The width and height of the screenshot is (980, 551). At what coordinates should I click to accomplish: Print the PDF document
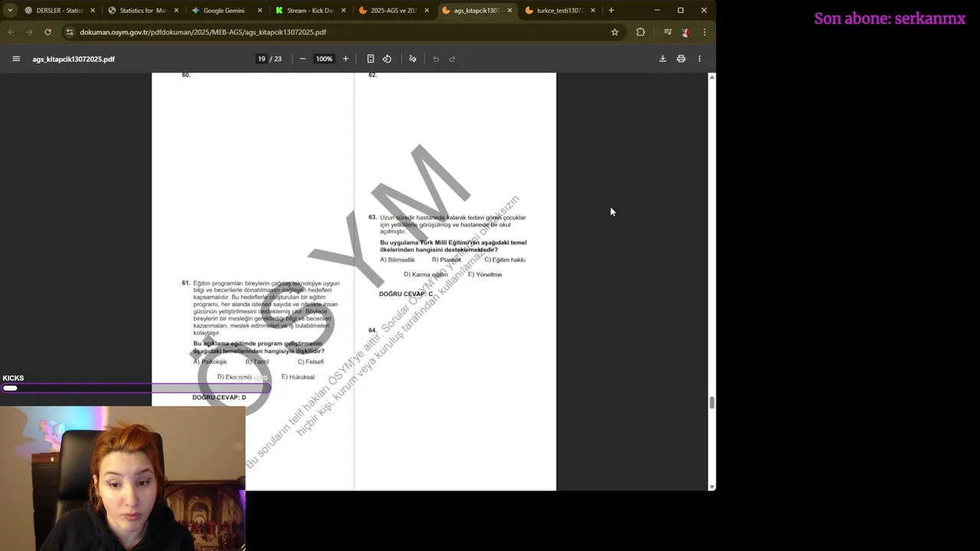681,59
